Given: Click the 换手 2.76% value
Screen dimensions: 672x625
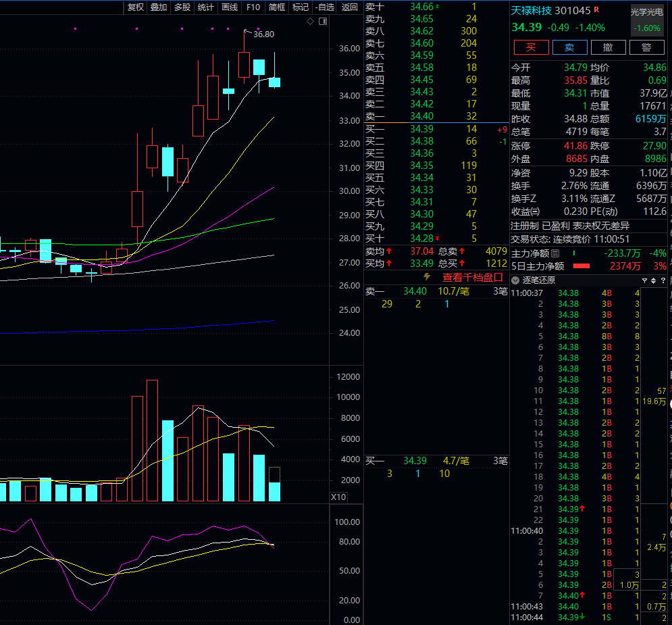Looking at the screenshot, I should click(574, 186).
